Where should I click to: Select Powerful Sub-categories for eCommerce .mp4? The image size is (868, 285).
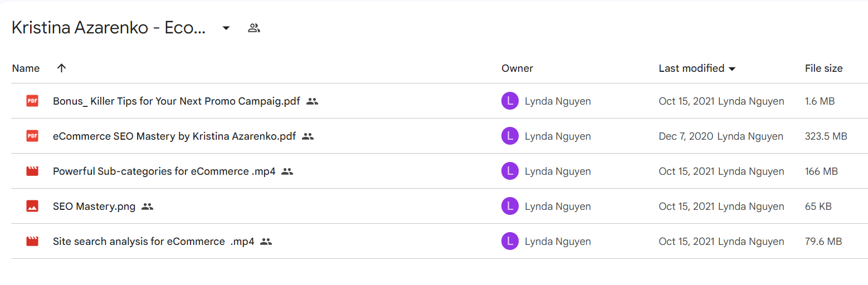point(164,171)
